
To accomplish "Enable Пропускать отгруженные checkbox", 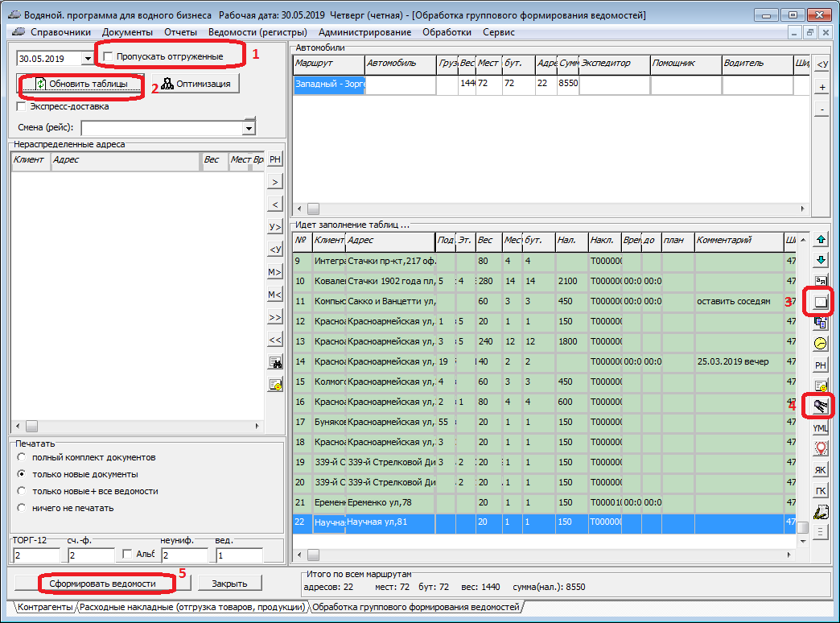I will coord(109,56).
